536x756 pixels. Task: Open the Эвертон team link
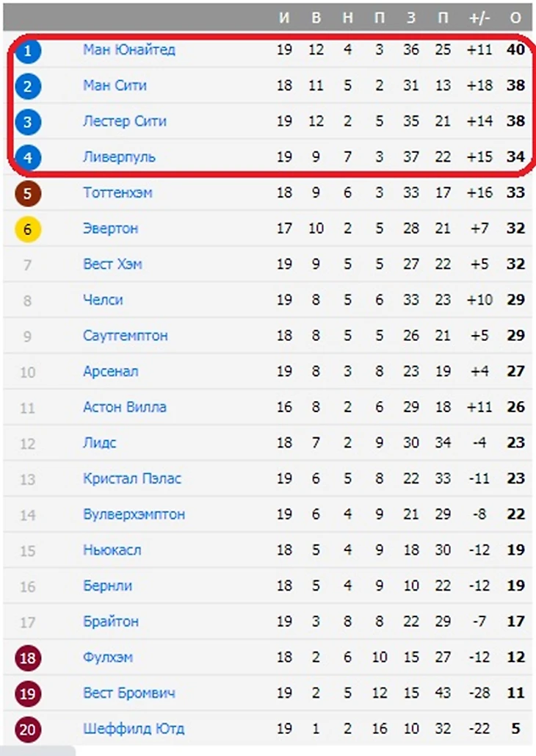[110, 228]
